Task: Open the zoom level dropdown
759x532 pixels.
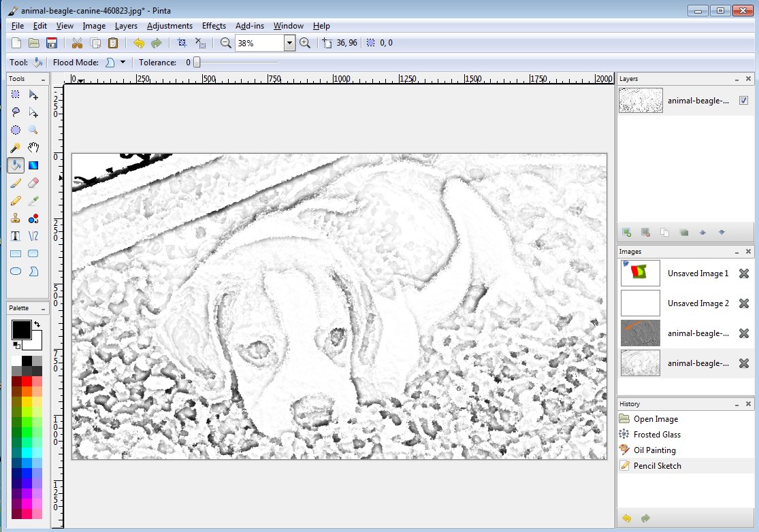Action: [x=289, y=42]
